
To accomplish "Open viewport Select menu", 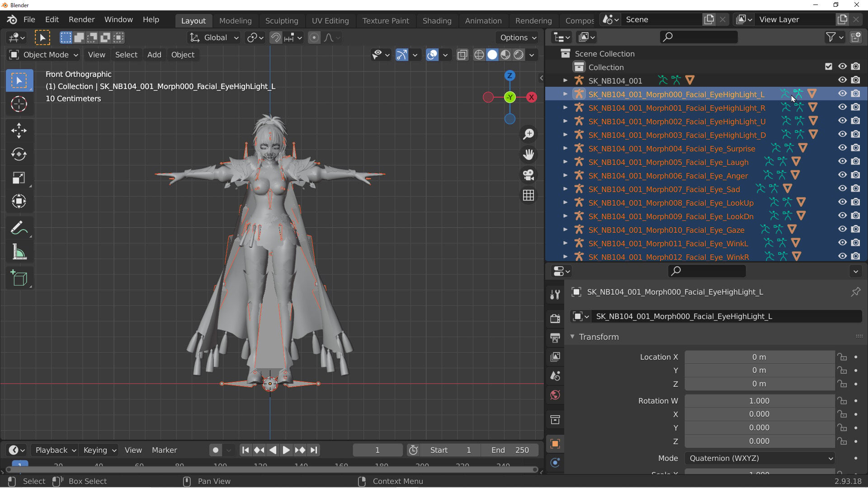I will 126,55.
